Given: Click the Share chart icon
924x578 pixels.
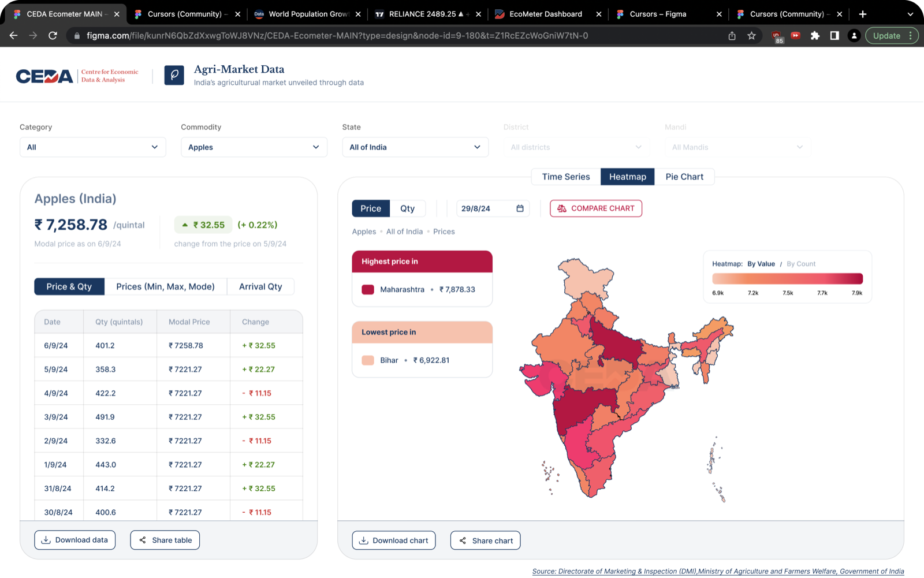Looking at the screenshot, I should coord(463,540).
